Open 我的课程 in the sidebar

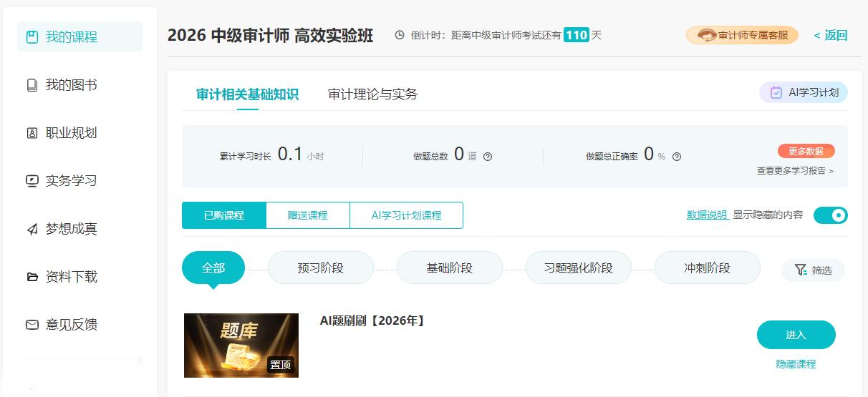coord(79,36)
